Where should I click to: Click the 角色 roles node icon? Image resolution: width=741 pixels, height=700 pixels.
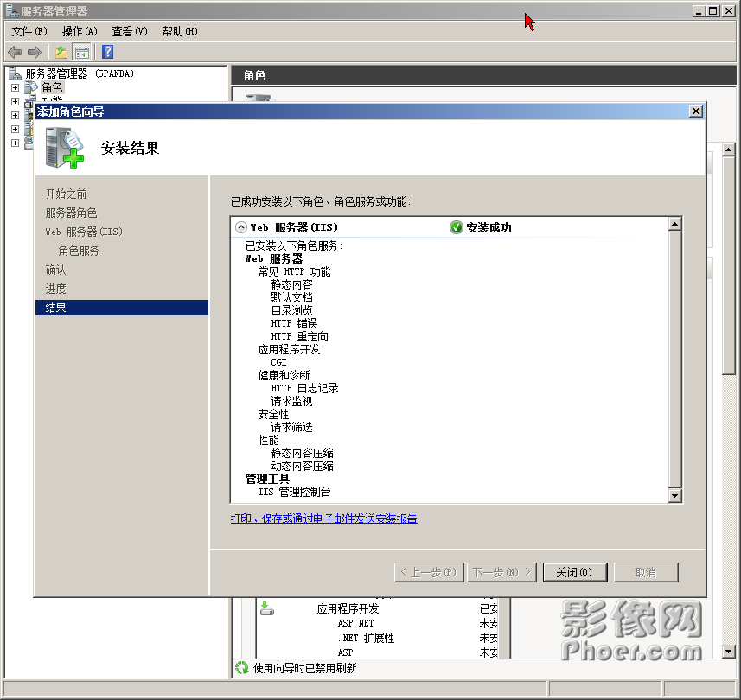point(31,87)
